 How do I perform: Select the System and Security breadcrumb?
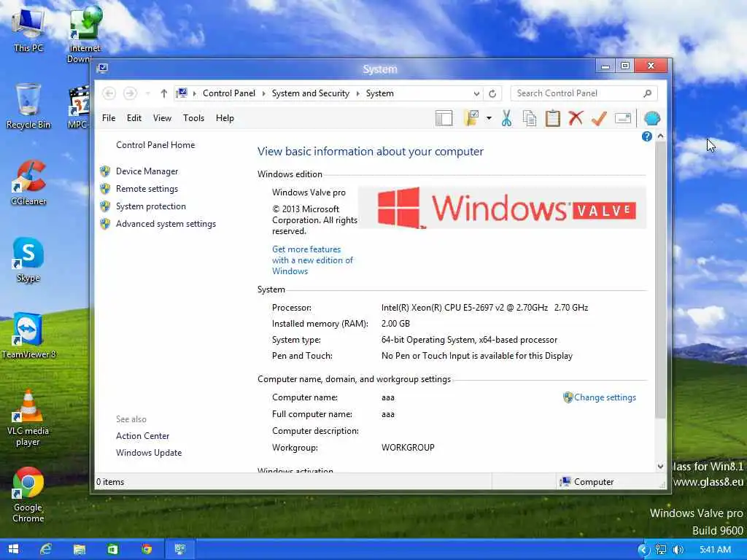(311, 93)
